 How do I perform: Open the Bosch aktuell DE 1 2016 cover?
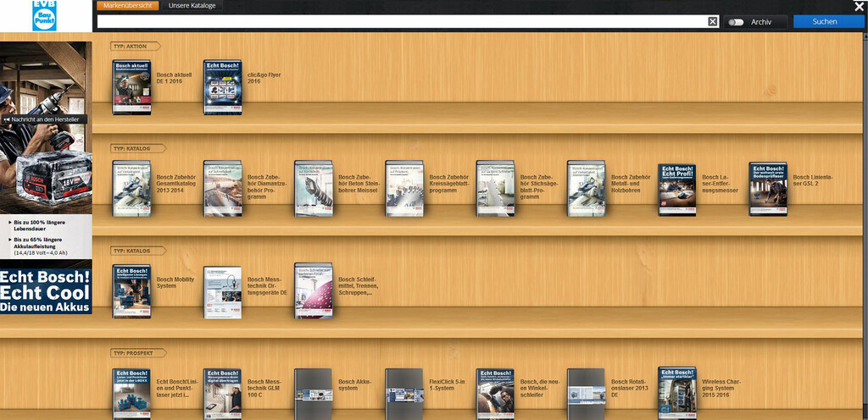131,87
